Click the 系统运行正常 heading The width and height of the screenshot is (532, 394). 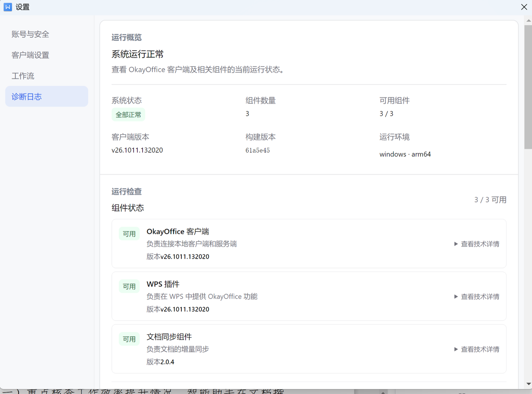(x=138, y=54)
